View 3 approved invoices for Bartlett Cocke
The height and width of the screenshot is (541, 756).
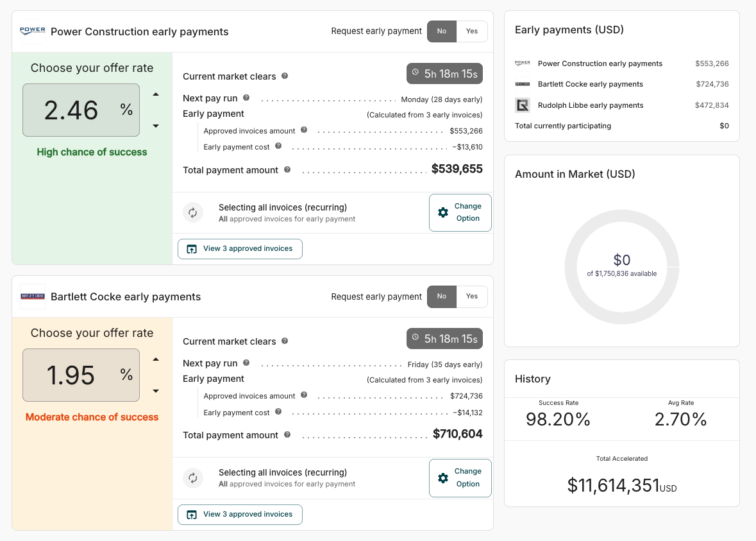click(x=240, y=514)
